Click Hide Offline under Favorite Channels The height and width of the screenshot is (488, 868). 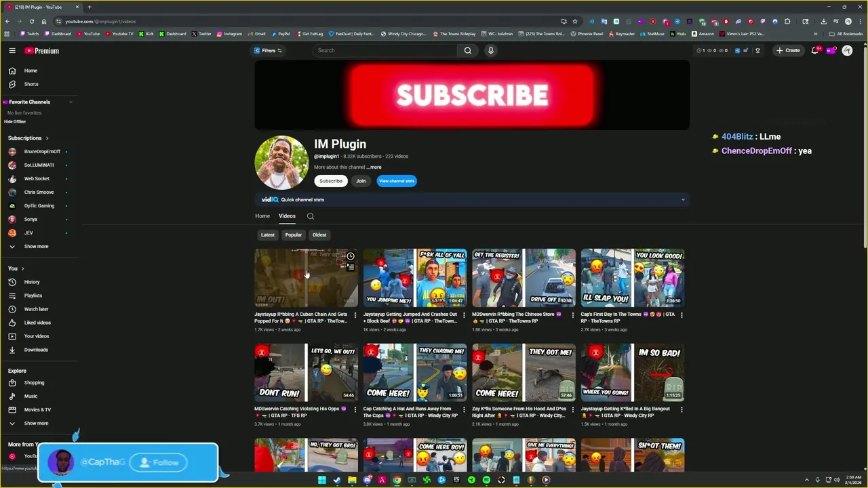pos(15,121)
